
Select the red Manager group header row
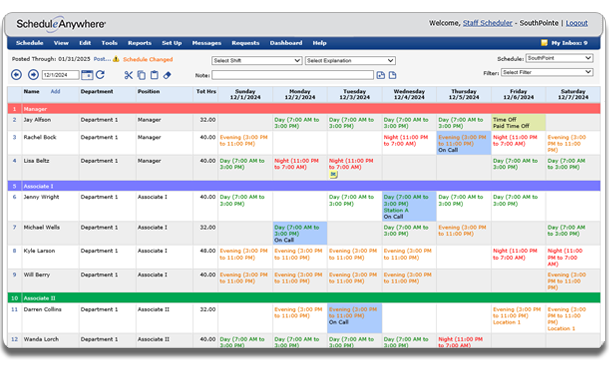(304, 109)
